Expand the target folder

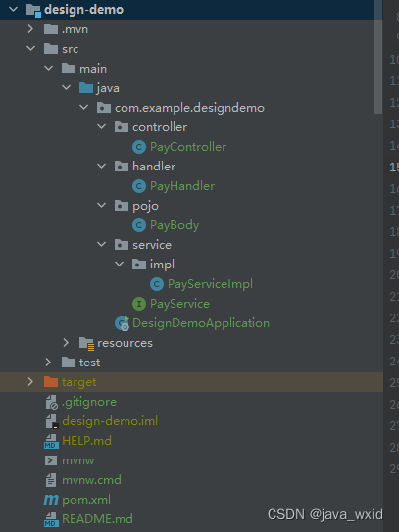pyautogui.click(x=30, y=382)
